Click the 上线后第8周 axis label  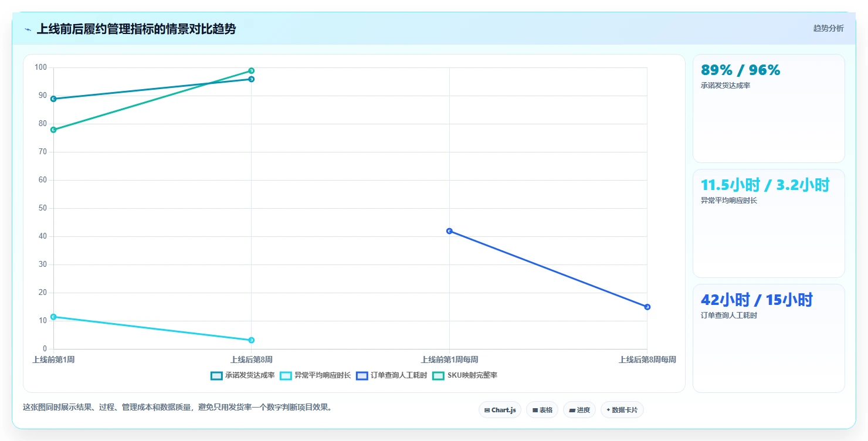(x=252, y=359)
